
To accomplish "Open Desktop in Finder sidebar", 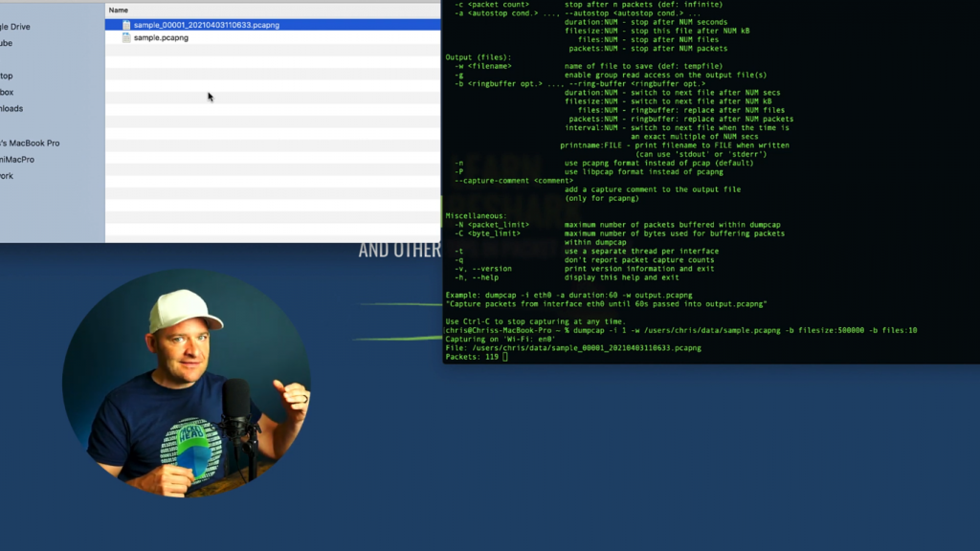I will click(7, 76).
